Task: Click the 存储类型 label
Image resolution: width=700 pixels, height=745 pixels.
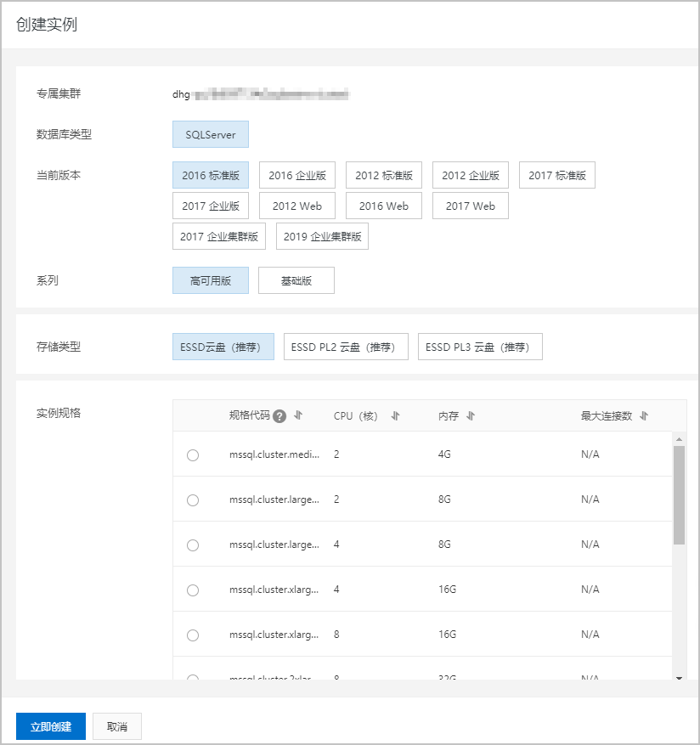Action: 59,347
